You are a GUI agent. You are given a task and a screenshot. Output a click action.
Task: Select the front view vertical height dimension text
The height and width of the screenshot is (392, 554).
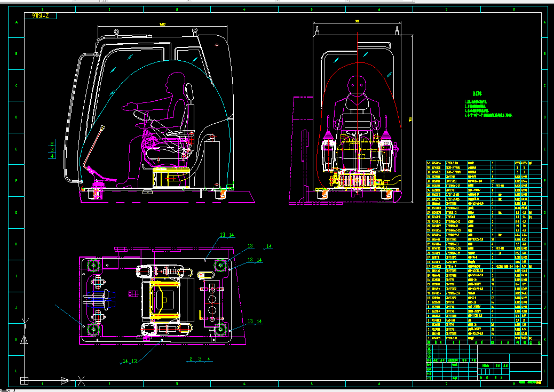[x=410, y=119]
